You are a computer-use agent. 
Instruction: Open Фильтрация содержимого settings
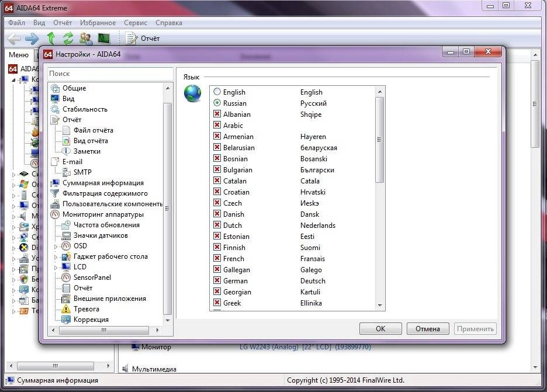(x=105, y=193)
